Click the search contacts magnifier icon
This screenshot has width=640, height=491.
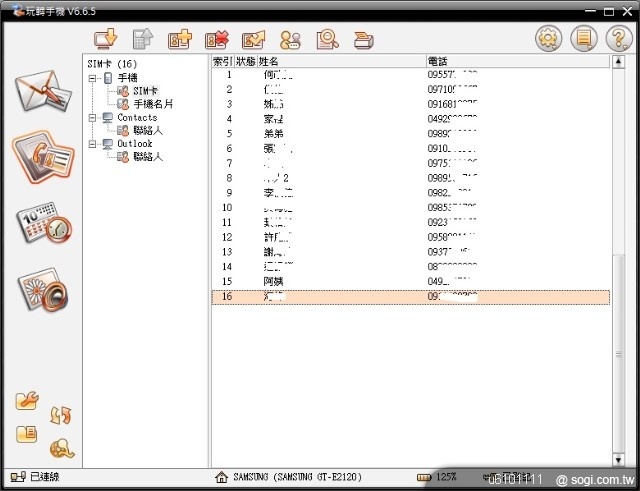(x=327, y=40)
